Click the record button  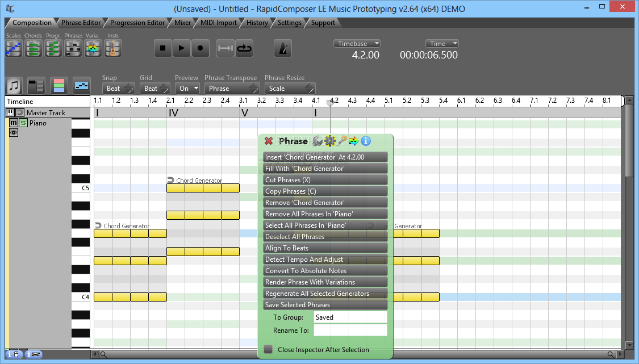200,48
